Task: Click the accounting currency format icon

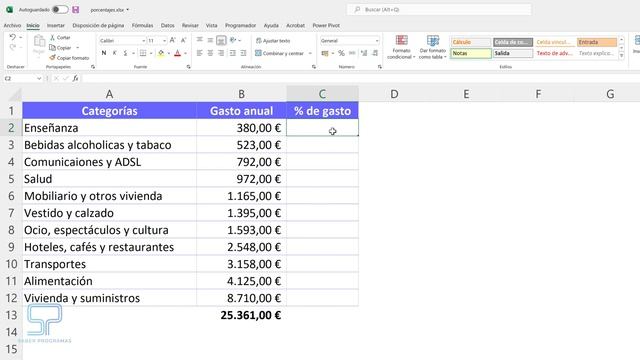Action: (325, 53)
